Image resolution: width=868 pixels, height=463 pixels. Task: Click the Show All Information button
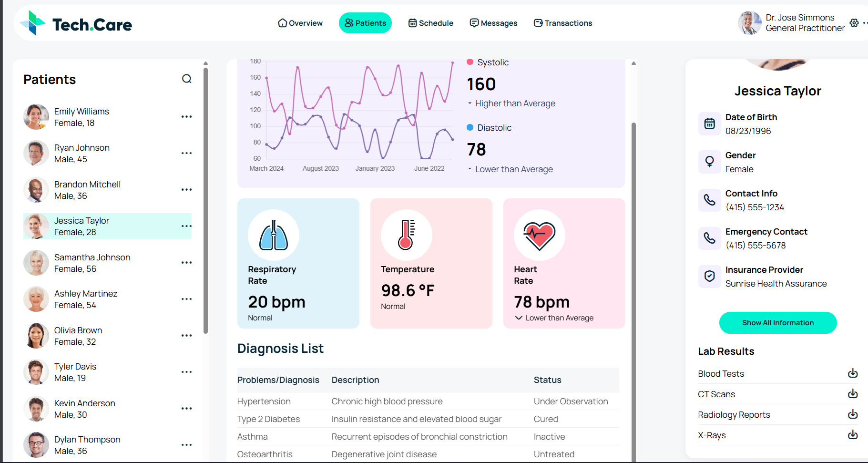[777, 322]
